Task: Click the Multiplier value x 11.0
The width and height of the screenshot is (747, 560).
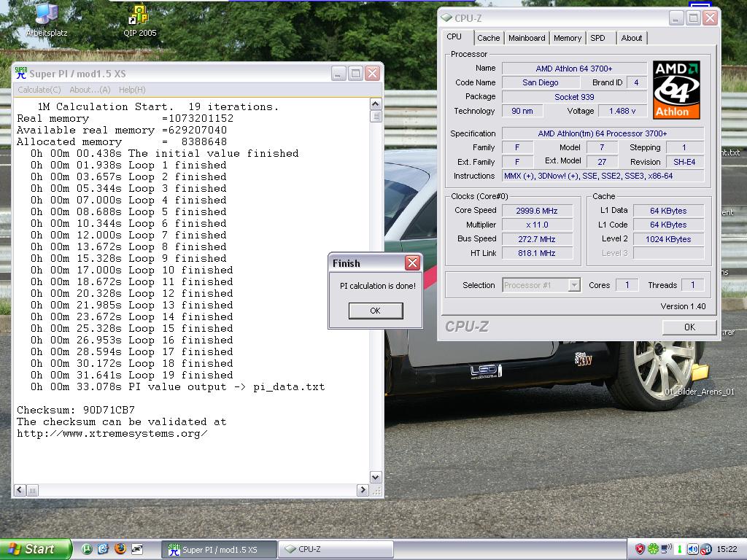Action: pos(537,225)
